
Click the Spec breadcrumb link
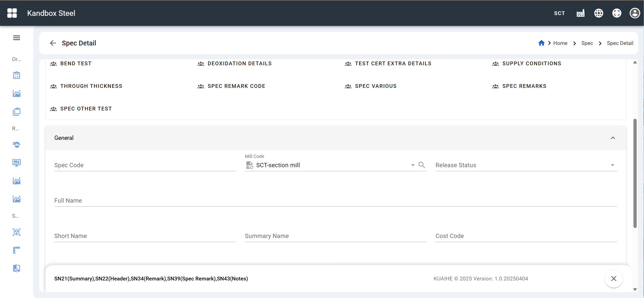[x=587, y=43]
